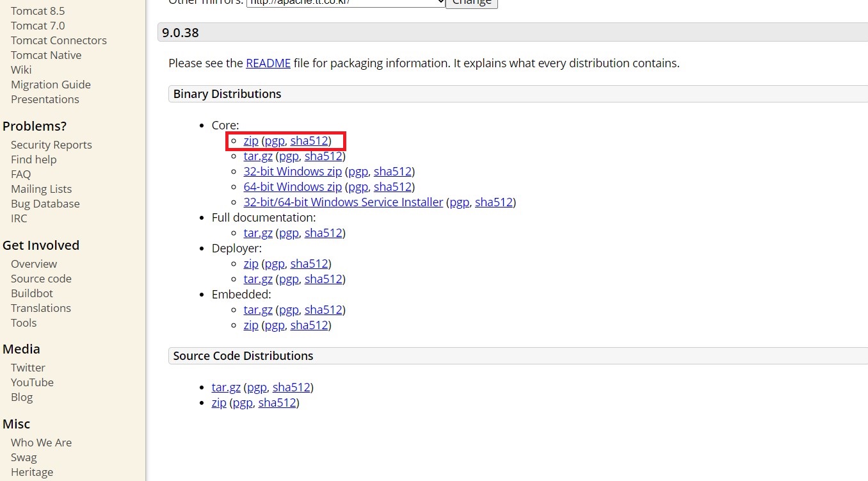Open the IRC link
The height and width of the screenshot is (481, 868).
click(19, 218)
